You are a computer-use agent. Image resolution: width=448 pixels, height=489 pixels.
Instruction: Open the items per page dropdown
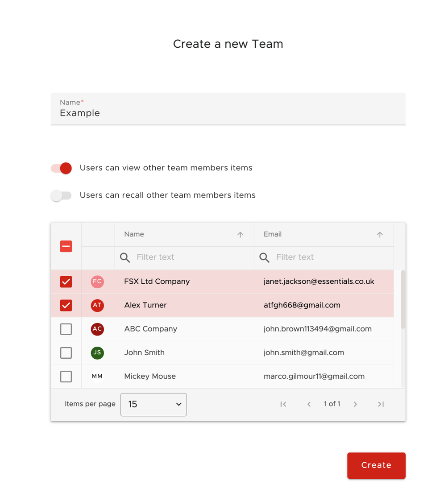click(x=153, y=404)
